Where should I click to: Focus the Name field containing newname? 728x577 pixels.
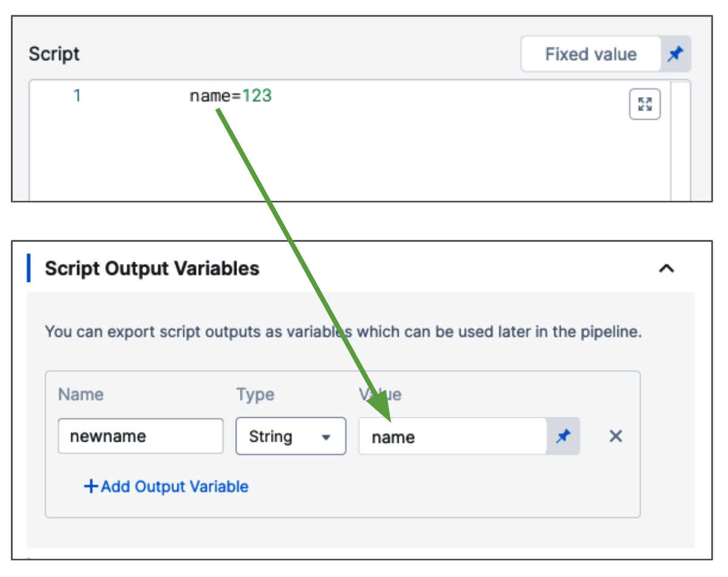tap(140, 436)
